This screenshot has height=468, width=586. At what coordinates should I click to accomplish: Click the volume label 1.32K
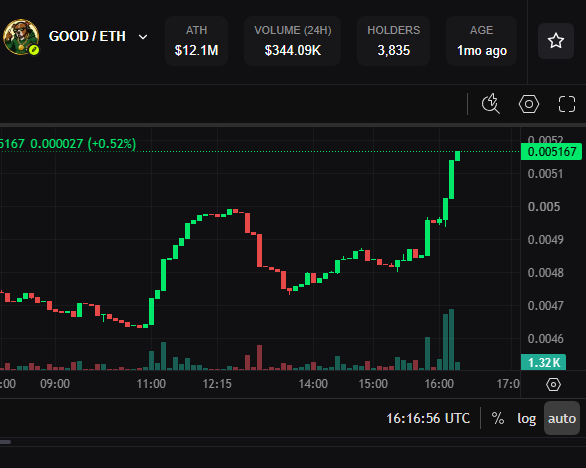544,362
